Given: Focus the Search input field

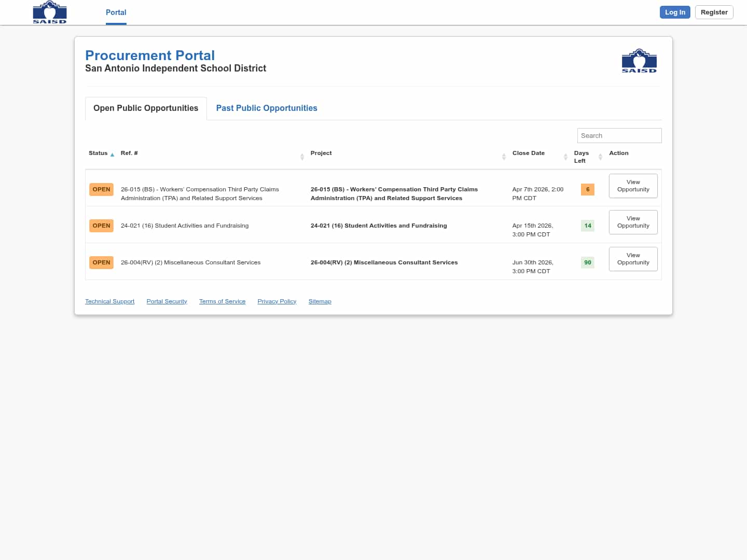Looking at the screenshot, I should (x=619, y=135).
